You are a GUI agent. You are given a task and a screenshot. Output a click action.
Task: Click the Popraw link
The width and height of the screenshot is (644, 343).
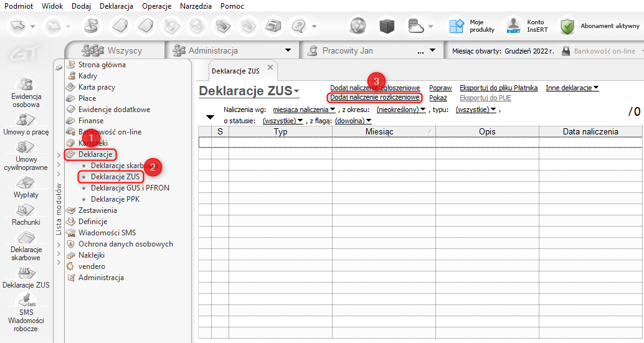[440, 88]
